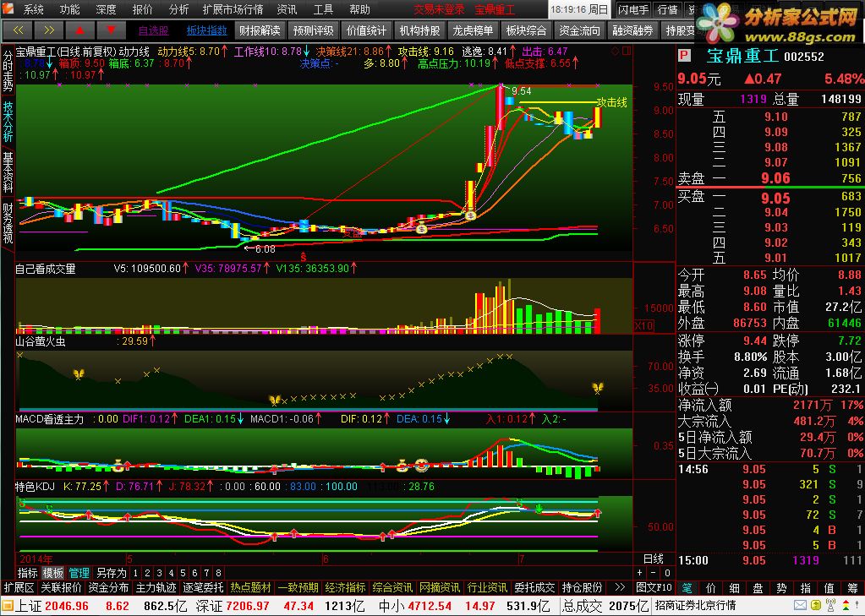The width and height of the screenshot is (865, 616).
Task: Click the 指标 button below chart
Action: [x=28, y=573]
